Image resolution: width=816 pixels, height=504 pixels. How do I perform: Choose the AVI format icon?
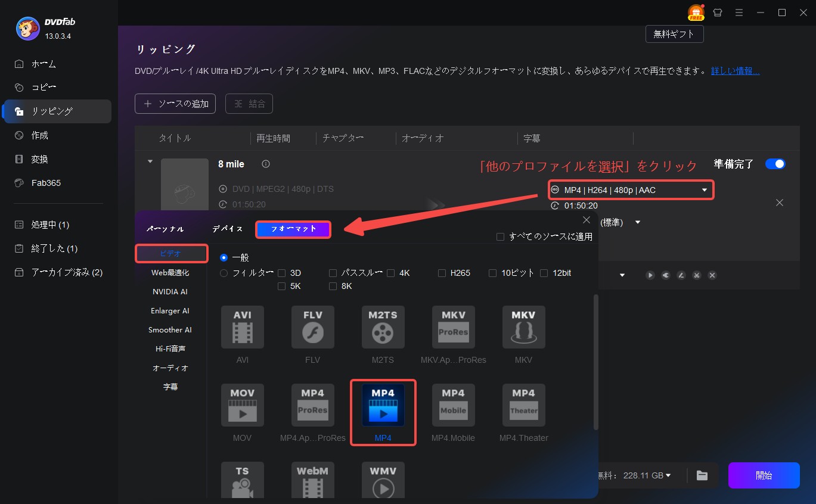[x=243, y=327]
